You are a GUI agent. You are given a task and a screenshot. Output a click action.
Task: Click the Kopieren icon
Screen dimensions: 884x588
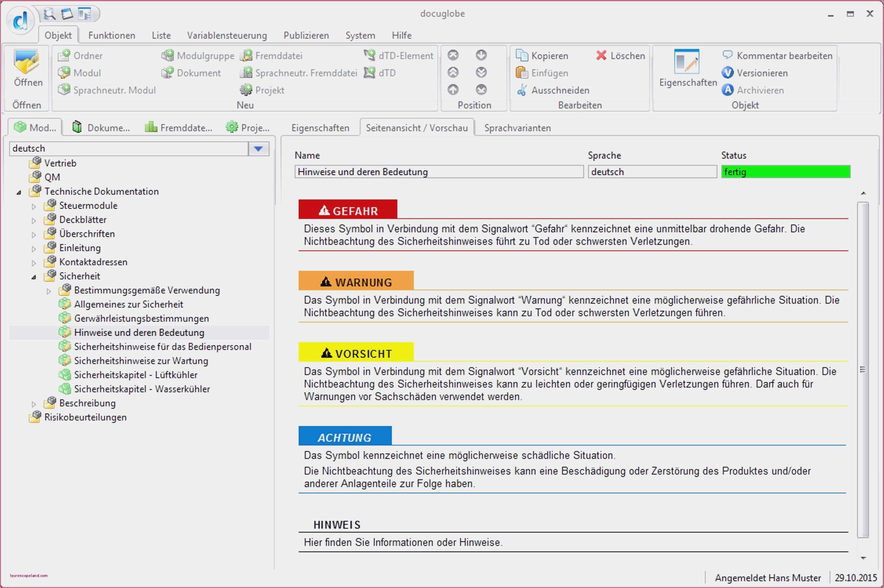(522, 55)
